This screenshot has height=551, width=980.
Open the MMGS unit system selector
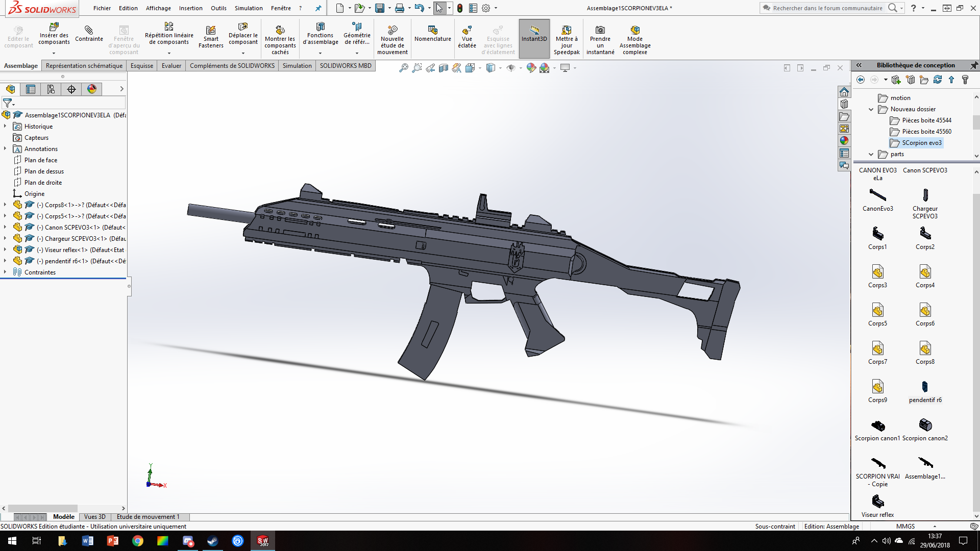click(905, 526)
